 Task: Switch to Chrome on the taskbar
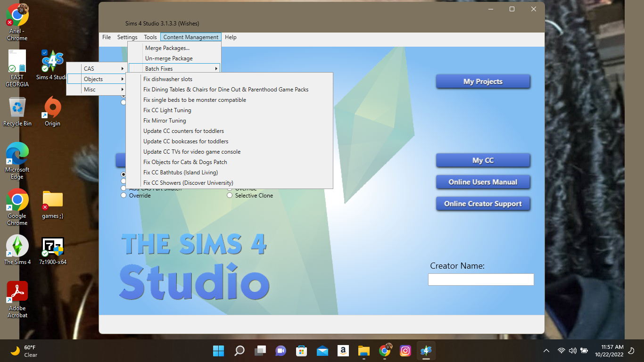pyautogui.click(x=385, y=351)
